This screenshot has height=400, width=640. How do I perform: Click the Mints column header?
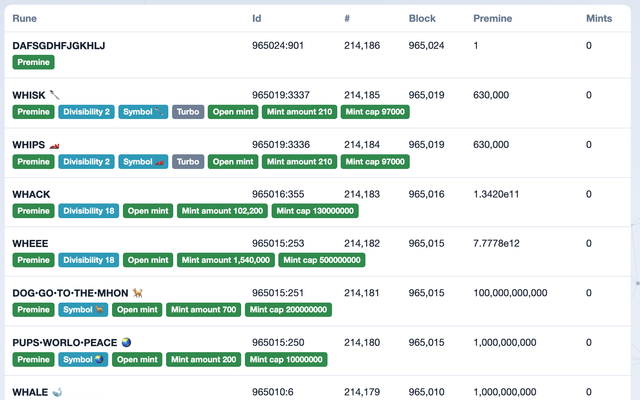click(x=599, y=18)
